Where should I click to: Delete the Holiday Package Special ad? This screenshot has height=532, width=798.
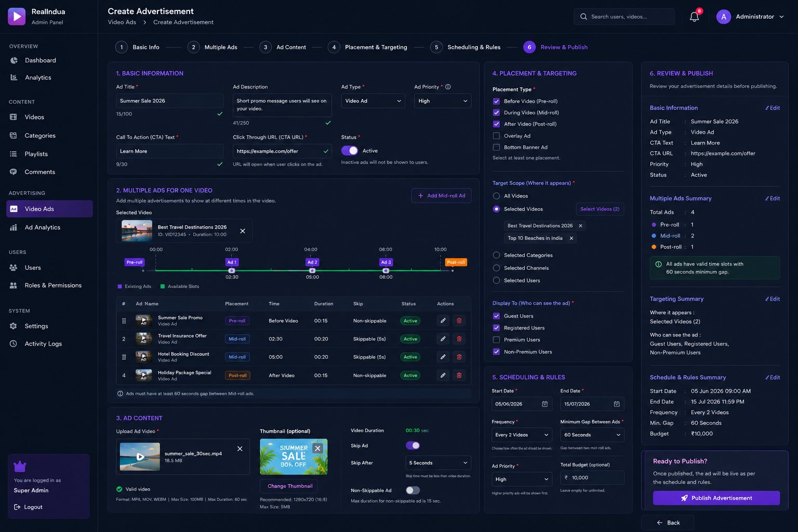(459, 375)
